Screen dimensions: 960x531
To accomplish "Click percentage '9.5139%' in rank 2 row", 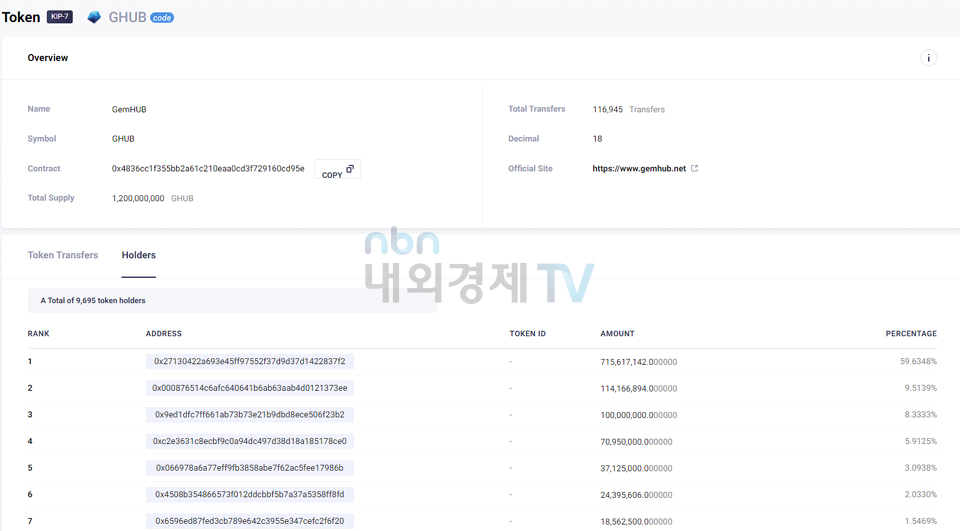I will point(921,388).
